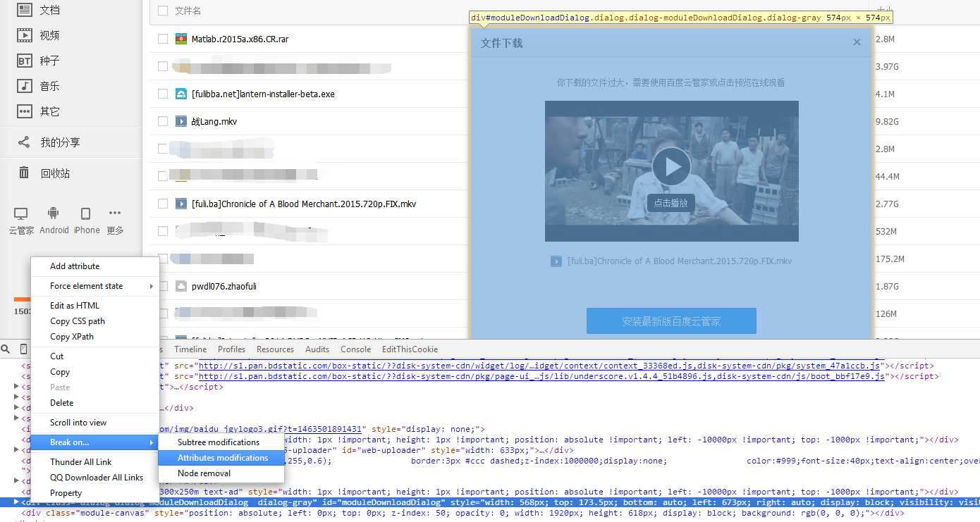Open 我的分享 my shares
The width and height of the screenshot is (980, 522).
pos(49,142)
